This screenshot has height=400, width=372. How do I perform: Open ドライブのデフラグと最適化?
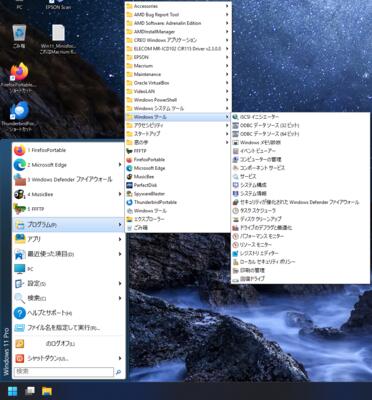[301, 228]
